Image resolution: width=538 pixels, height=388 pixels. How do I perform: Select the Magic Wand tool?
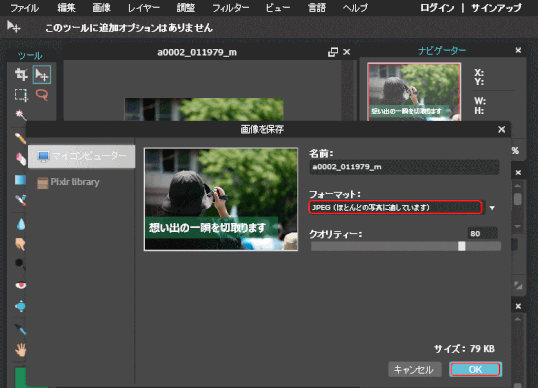point(21,115)
